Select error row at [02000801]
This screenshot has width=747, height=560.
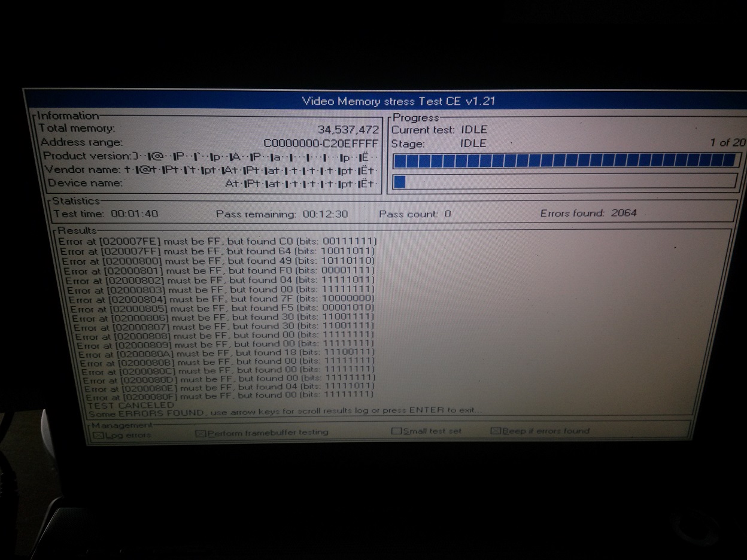point(219,270)
